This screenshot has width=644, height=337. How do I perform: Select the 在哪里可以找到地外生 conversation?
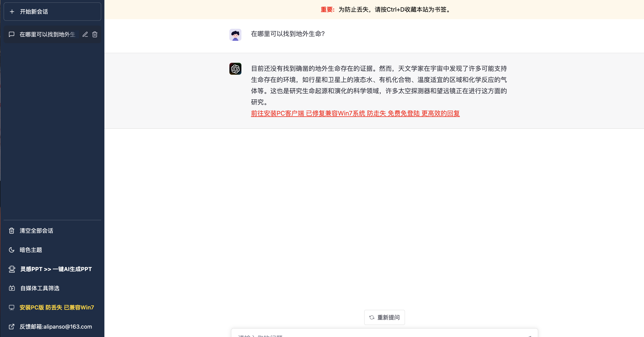[45, 34]
